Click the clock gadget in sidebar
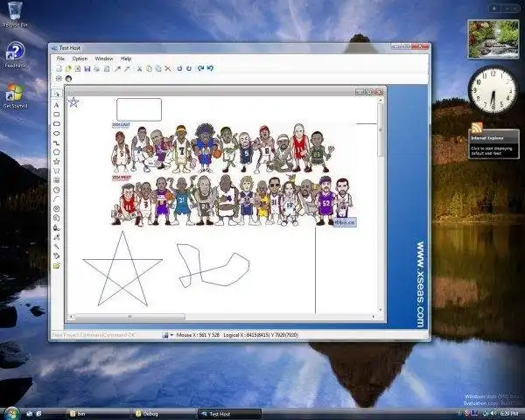 click(493, 90)
